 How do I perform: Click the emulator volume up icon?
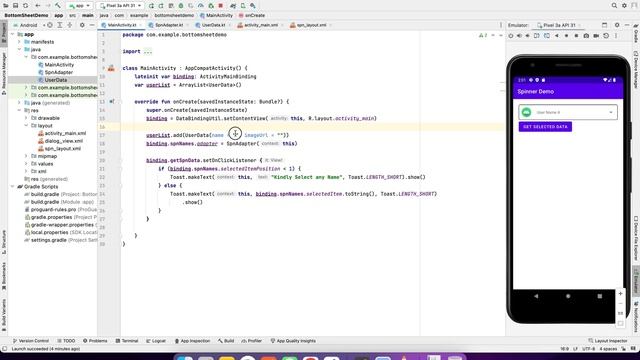[519, 36]
